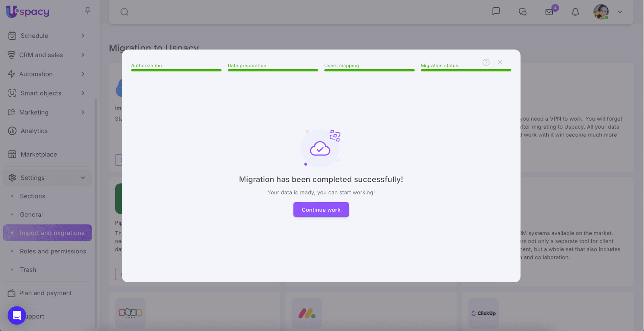Expand the Schedule menu chevron

pos(83,36)
